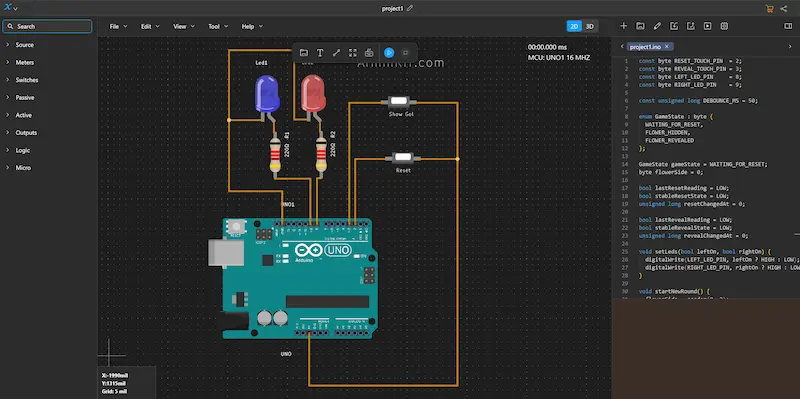Image resolution: width=800 pixels, height=399 pixels.
Task: Open the View menu
Action: click(x=184, y=27)
